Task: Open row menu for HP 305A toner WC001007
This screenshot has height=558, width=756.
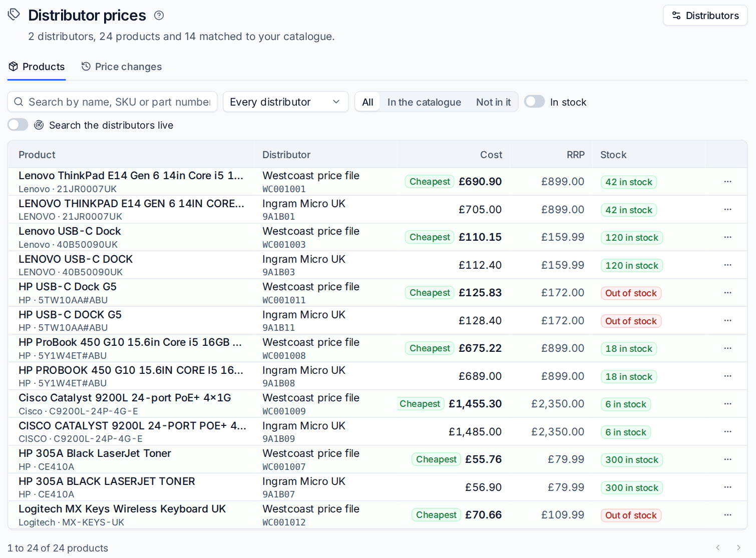Action: pyautogui.click(x=727, y=459)
